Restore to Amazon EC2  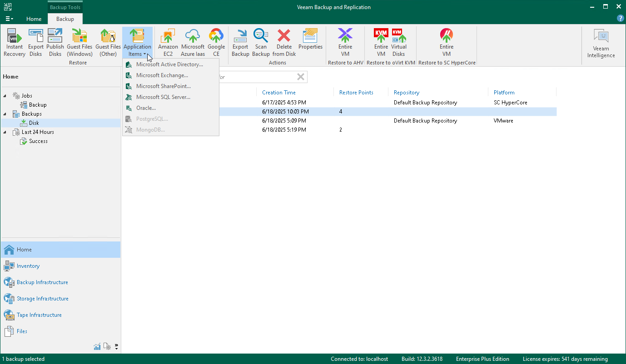pos(168,43)
